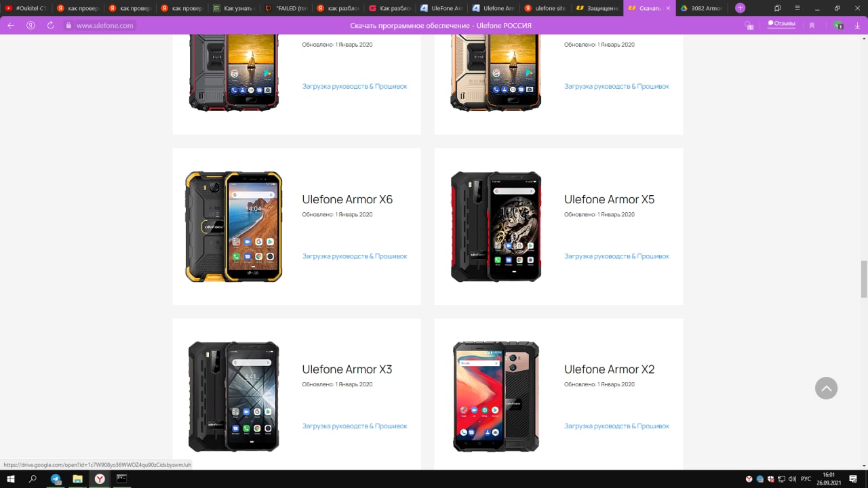This screenshot has height=488, width=868.
Task: Open Armor X3 manuals and firmware download link
Action: [355, 426]
